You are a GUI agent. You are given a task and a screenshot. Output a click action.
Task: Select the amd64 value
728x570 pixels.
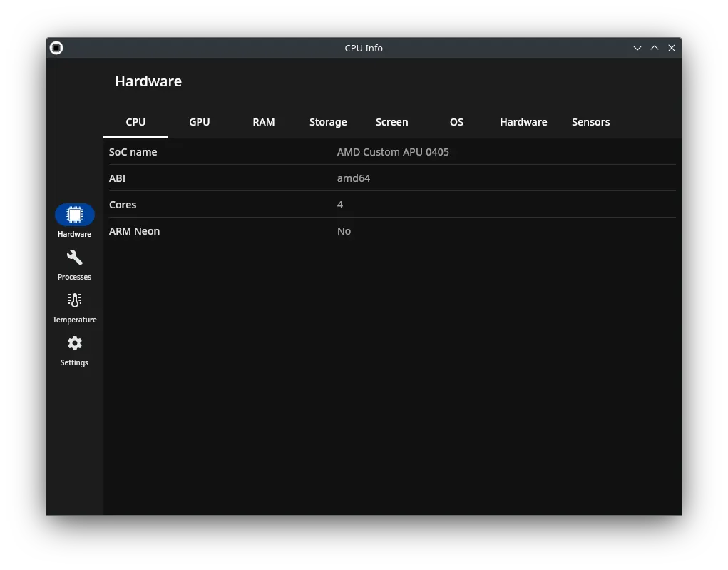pyautogui.click(x=354, y=178)
